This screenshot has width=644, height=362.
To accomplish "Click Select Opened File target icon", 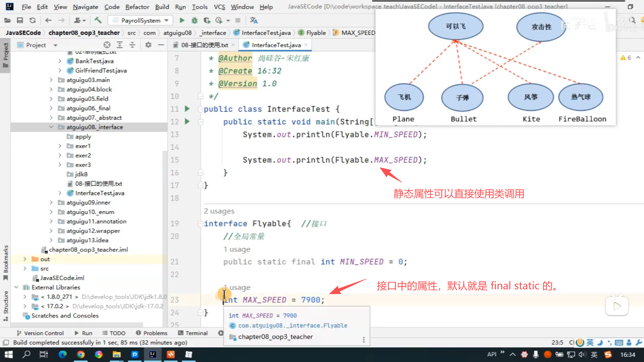I will (107, 45).
